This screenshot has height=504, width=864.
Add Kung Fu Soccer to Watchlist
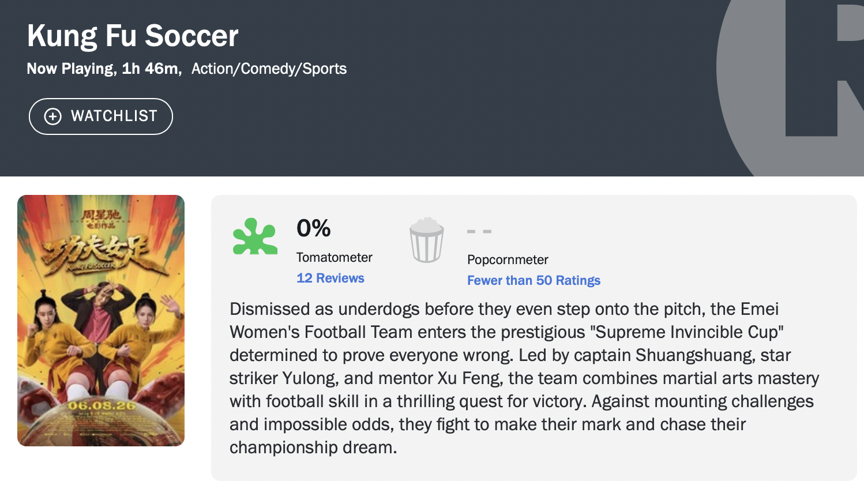click(101, 116)
